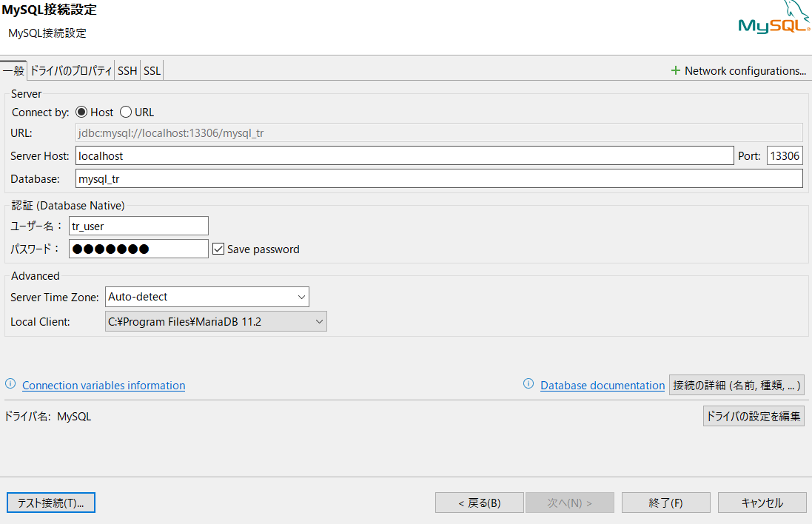
Task: Click ドライバの設定を編集 button
Action: point(754,416)
